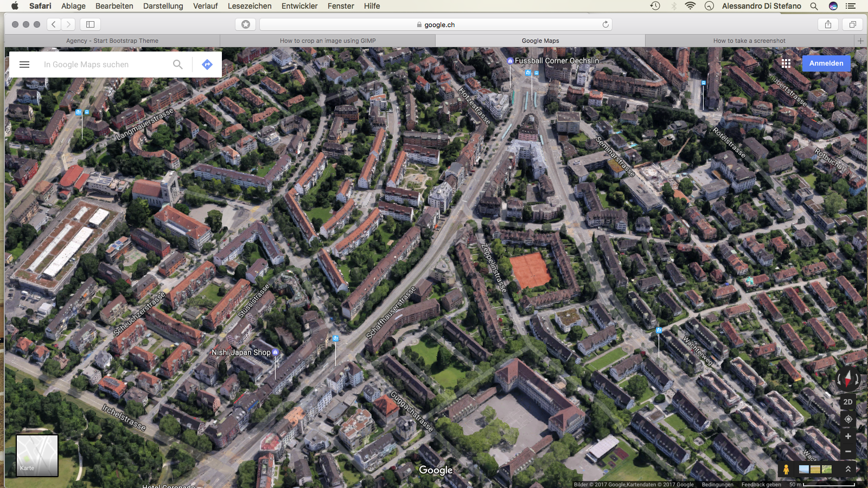The width and height of the screenshot is (868, 488).
Task: Click the Fussball Corner Oechslin place label
Action: [557, 61]
